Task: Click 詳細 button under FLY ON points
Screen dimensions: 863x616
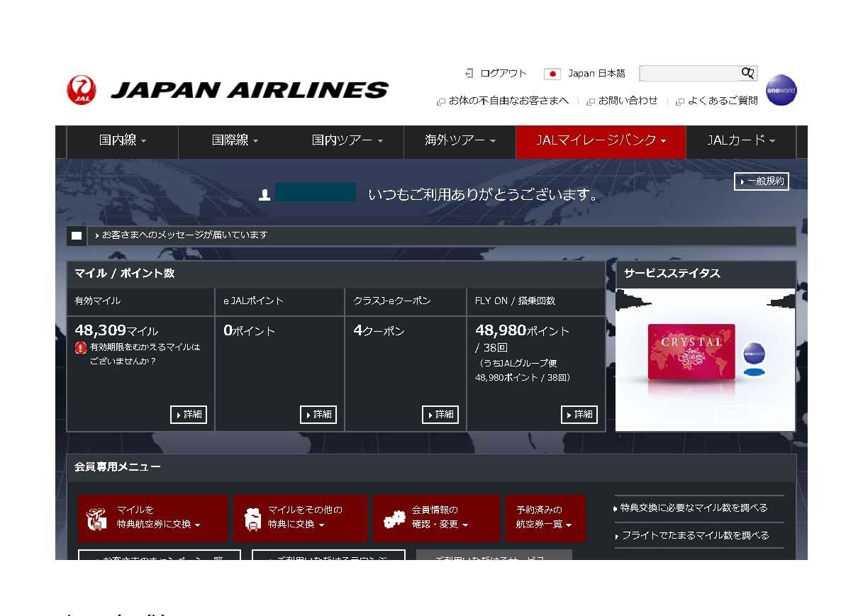Action: click(579, 415)
